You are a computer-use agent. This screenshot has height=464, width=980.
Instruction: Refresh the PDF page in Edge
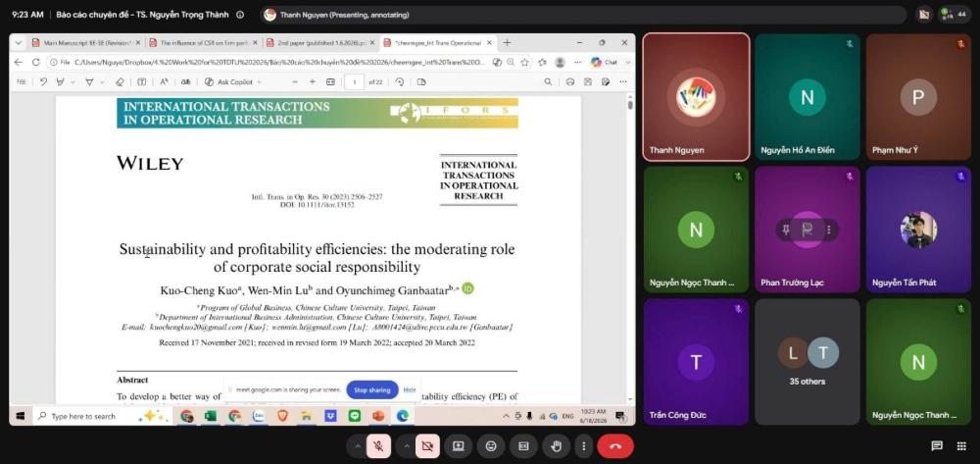(x=36, y=63)
